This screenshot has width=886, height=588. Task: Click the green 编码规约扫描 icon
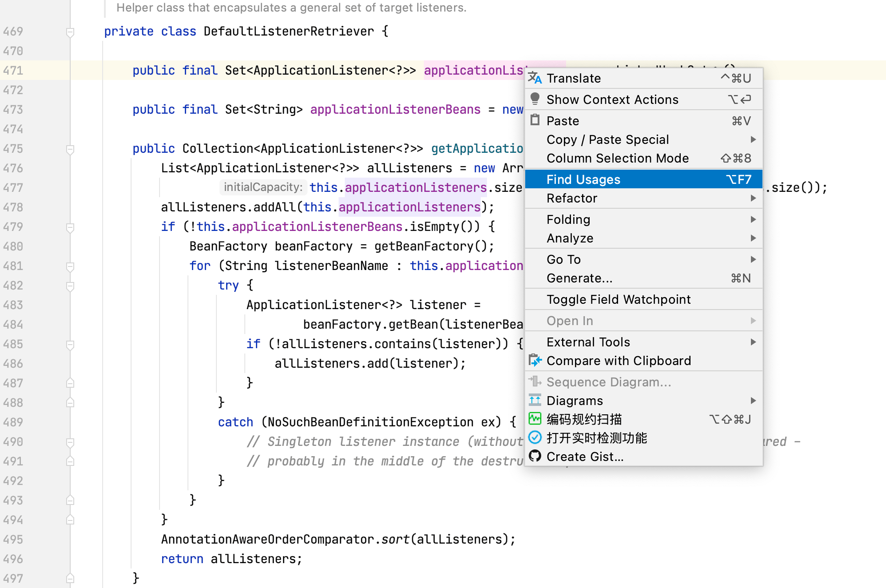coord(535,419)
